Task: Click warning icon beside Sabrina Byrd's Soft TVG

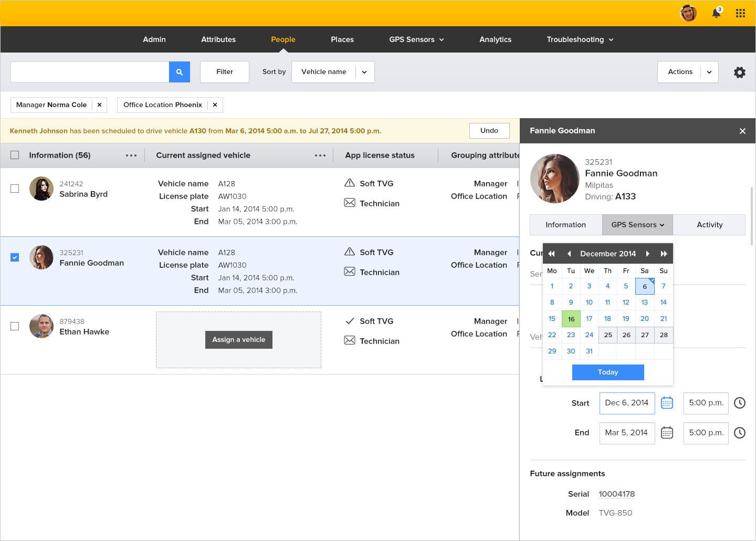Action: click(x=350, y=183)
